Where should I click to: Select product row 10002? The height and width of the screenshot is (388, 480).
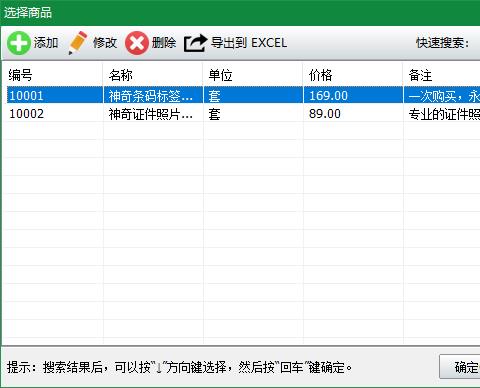click(x=243, y=114)
